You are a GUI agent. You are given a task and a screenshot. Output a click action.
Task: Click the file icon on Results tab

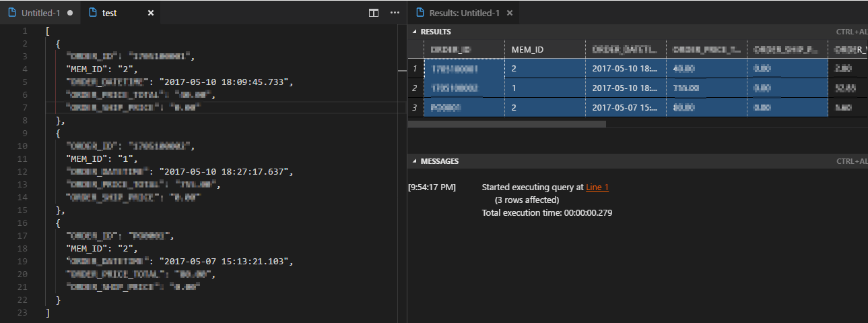pyautogui.click(x=420, y=13)
